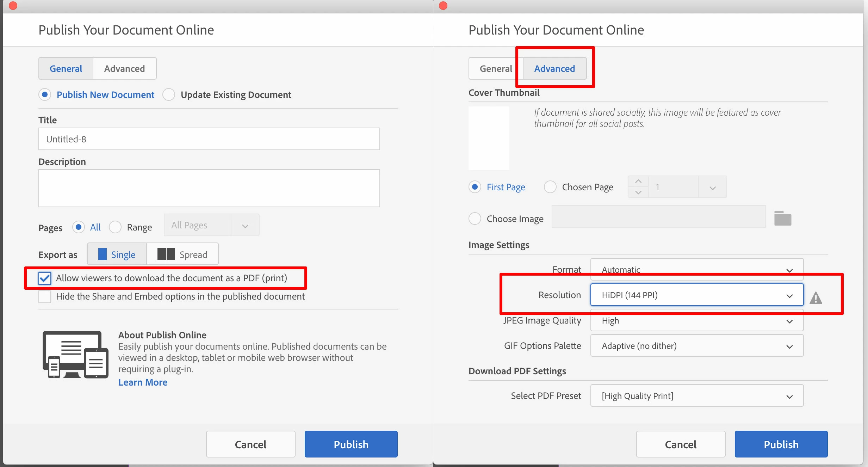The image size is (868, 467).
Task: Select the Range pages radio button
Action: pos(115,227)
